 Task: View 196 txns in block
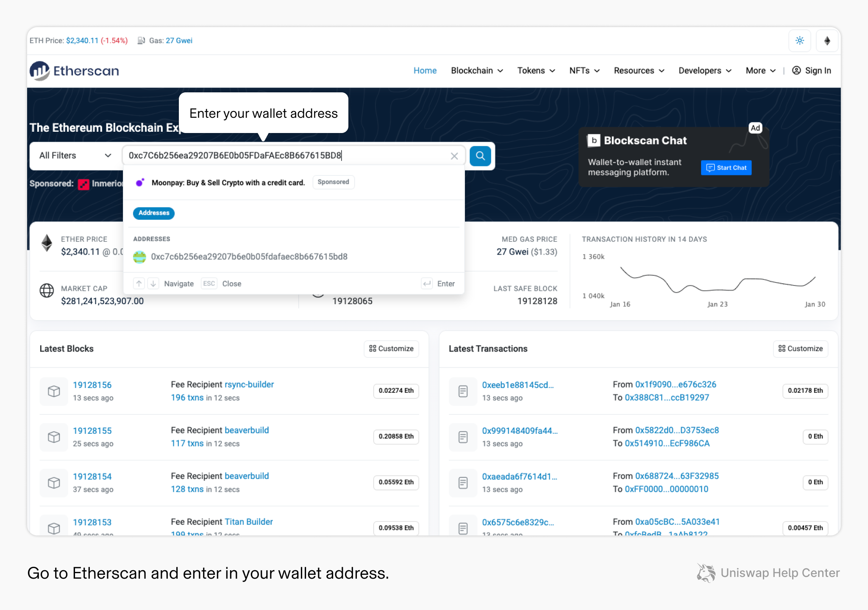(187, 398)
